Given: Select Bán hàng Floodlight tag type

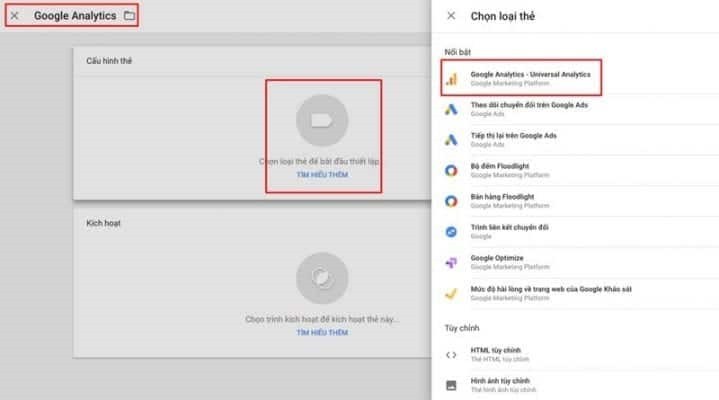Looking at the screenshot, I should tap(580, 201).
